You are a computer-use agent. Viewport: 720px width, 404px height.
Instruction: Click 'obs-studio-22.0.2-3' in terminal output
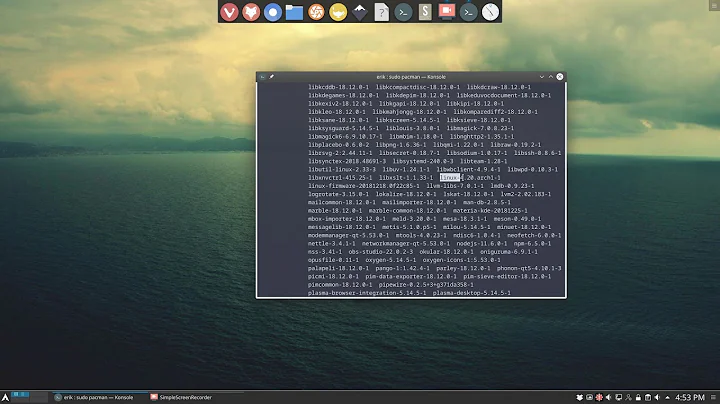click(381, 252)
